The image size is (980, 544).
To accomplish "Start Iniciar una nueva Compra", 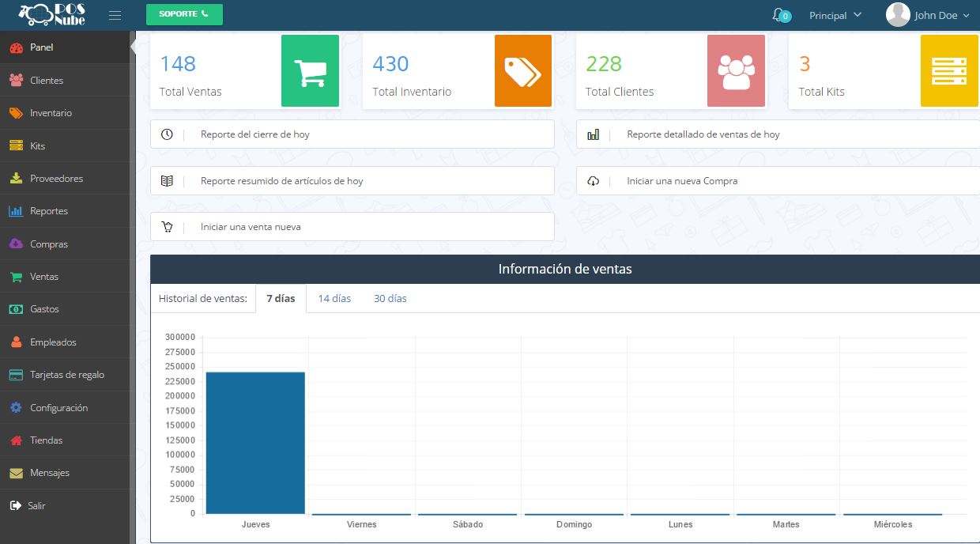I will (x=778, y=181).
